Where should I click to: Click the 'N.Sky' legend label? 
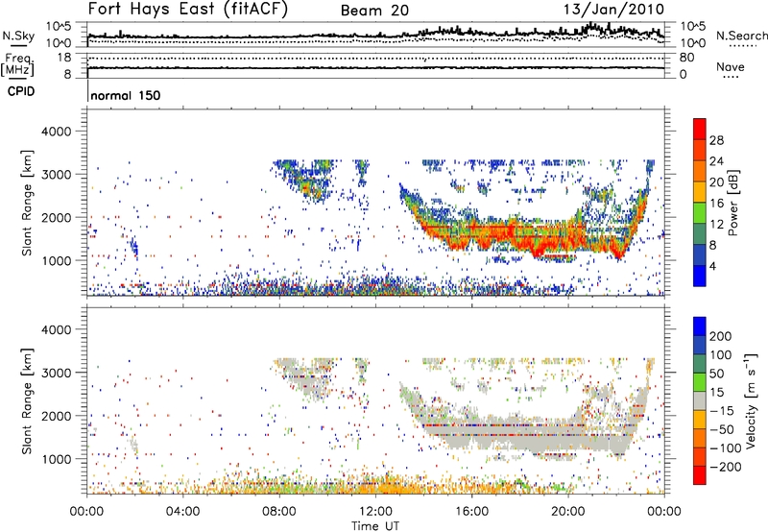click(18, 36)
